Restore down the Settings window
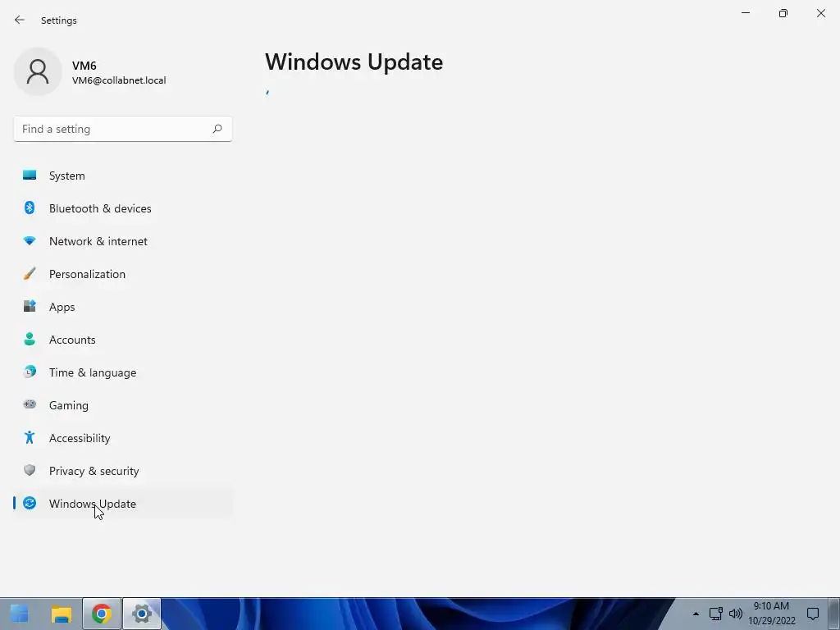The image size is (840, 630). (783, 13)
